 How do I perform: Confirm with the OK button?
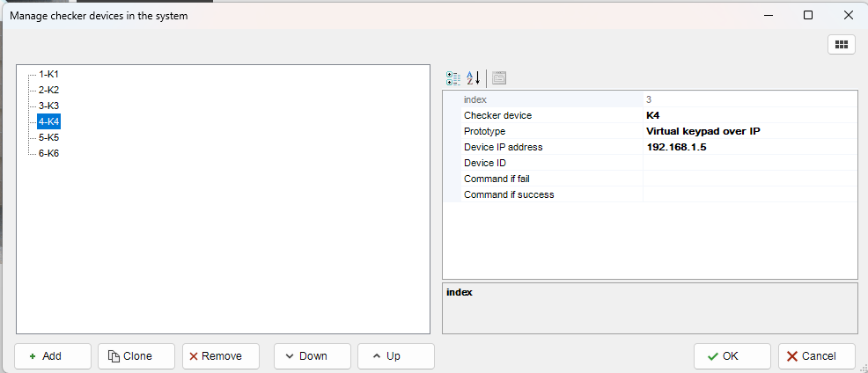pyautogui.click(x=732, y=356)
